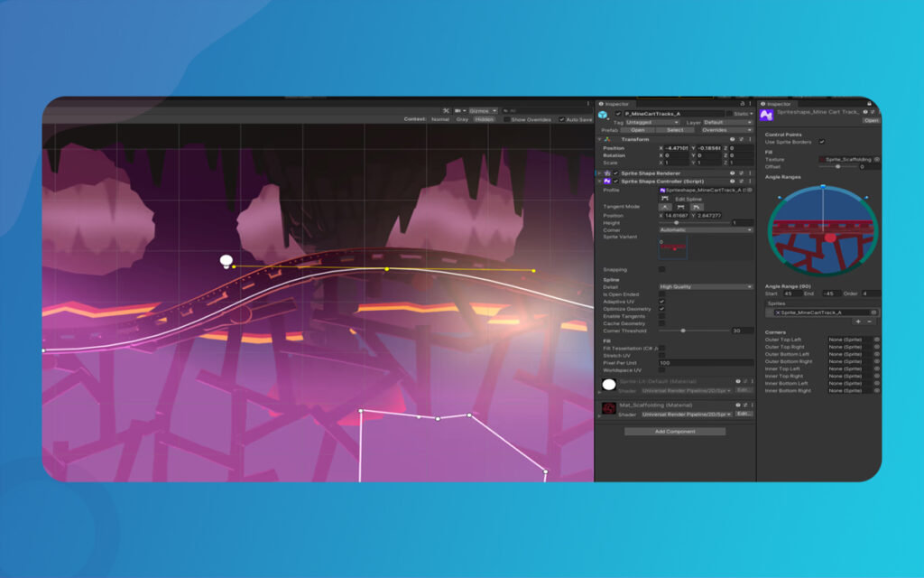Disable Adaptive UV
Screen dimensions: 924x578
(661, 301)
